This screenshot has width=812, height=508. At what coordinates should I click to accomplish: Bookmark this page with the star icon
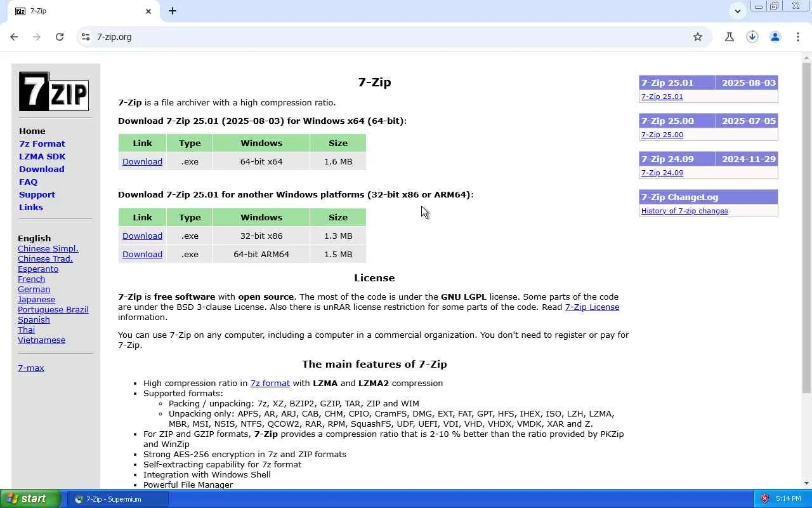pos(698,37)
